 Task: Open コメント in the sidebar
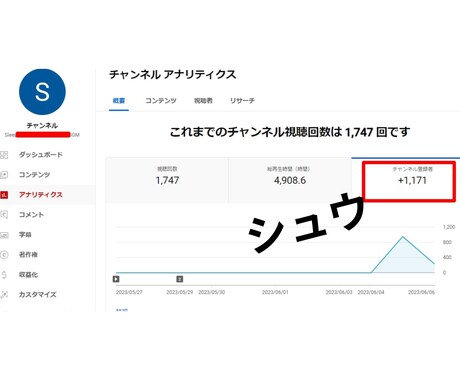tap(31, 215)
